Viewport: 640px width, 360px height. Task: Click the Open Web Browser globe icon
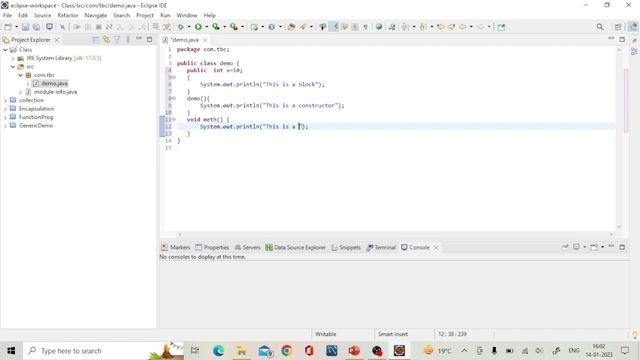[x=379, y=27]
